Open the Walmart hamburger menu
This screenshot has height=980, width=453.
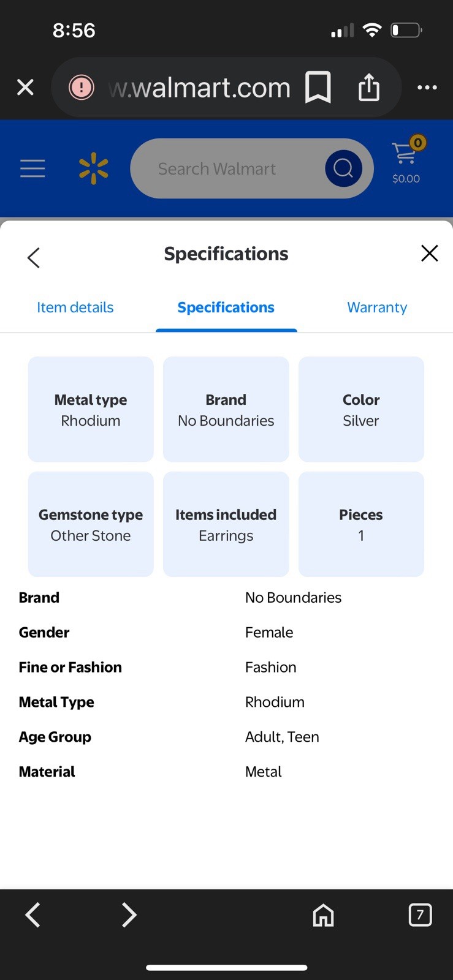pyautogui.click(x=32, y=168)
